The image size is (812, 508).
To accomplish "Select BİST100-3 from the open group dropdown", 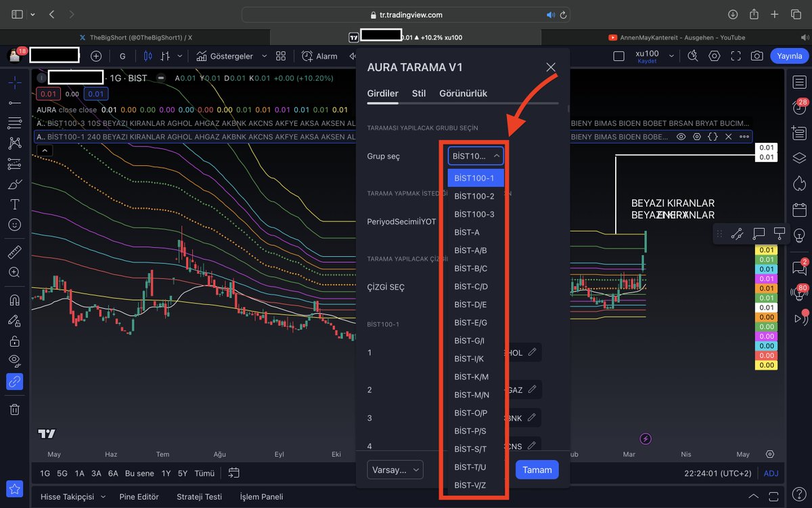I will tap(475, 214).
